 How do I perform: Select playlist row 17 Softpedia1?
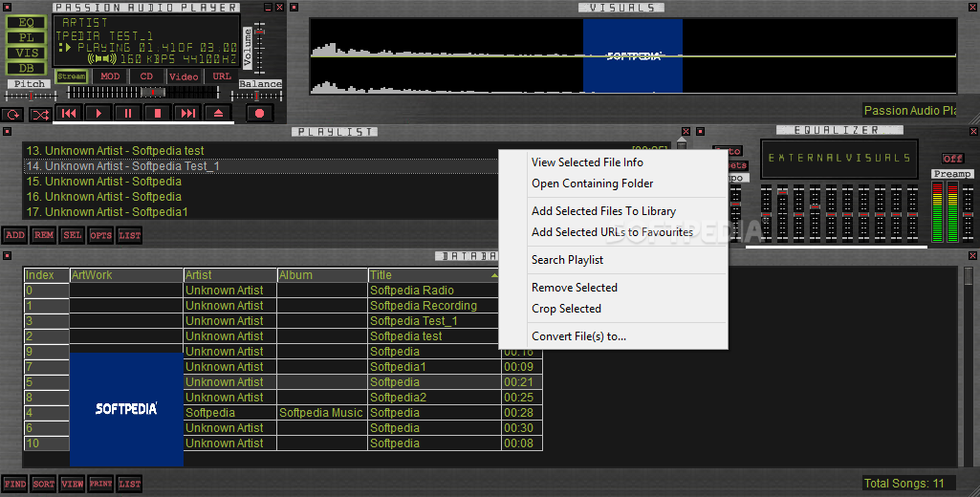click(346, 212)
